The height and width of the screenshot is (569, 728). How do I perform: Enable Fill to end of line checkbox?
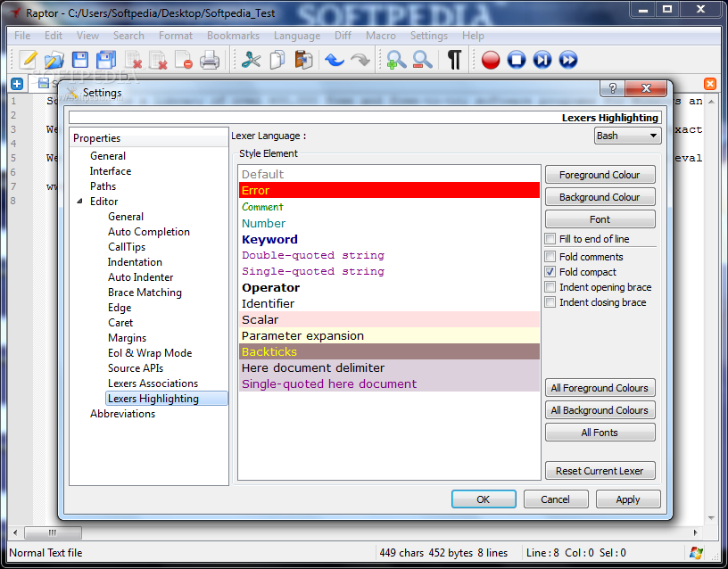[550, 239]
